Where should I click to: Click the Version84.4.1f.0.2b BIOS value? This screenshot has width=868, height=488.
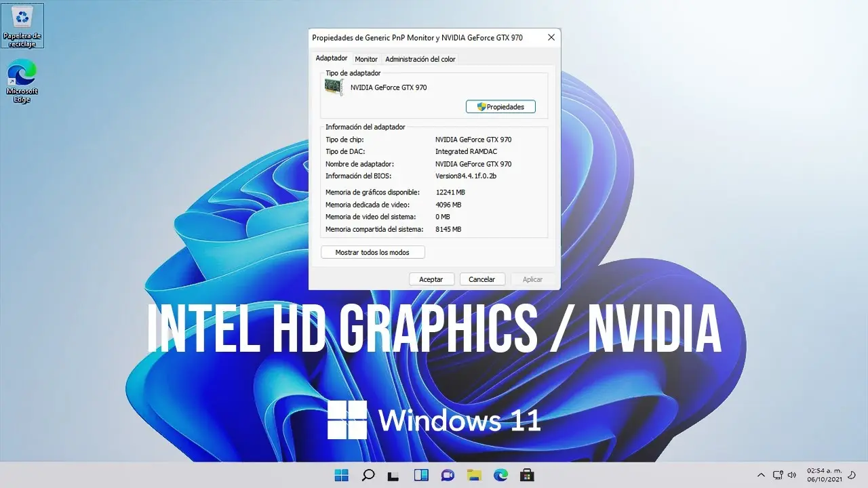[x=466, y=176]
